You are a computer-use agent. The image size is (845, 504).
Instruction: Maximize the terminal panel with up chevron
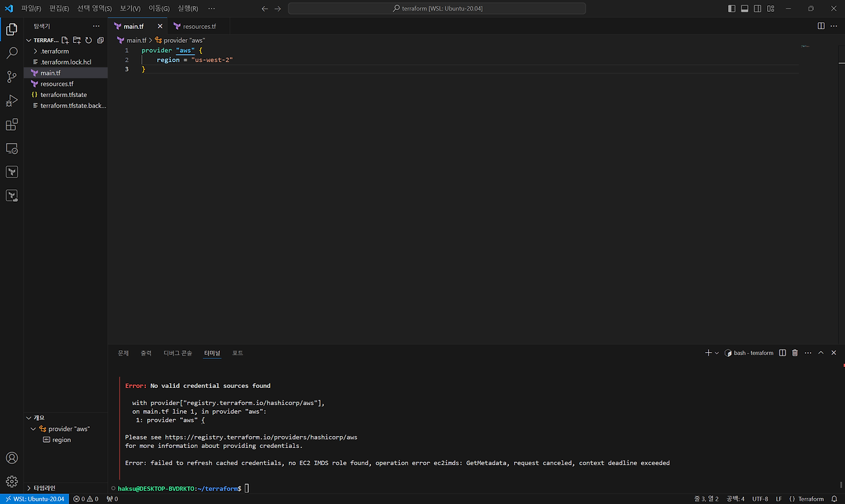821,353
